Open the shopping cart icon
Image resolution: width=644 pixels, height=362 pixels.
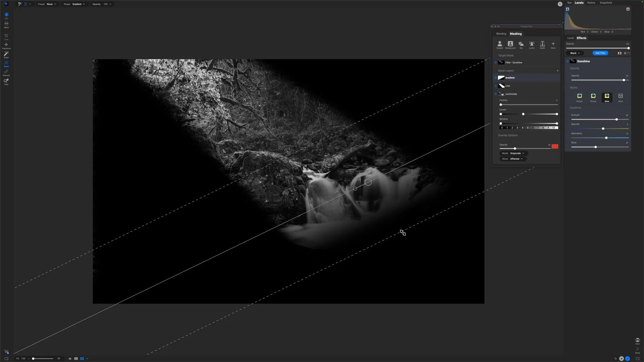(x=6, y=352)
